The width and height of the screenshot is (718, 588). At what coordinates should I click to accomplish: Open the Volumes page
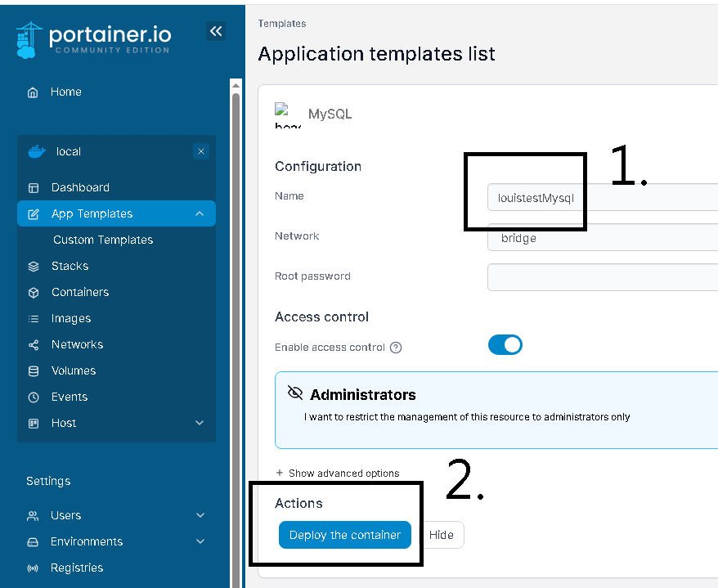tap(74, 371)
